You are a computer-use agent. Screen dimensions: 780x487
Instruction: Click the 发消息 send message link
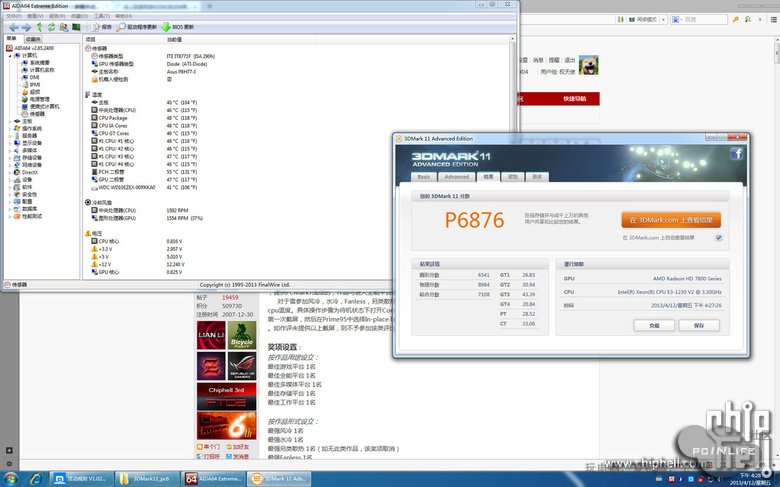tap(237, 456)
